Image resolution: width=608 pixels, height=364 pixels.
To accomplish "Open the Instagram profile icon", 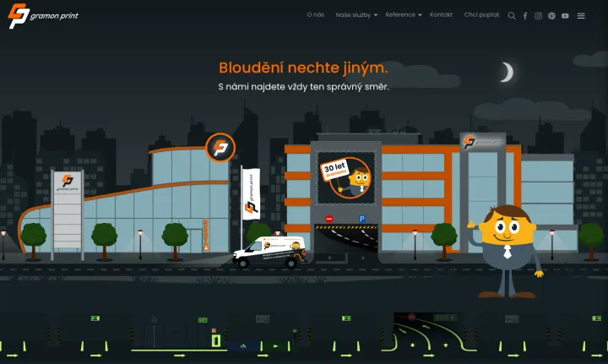I will point(538,16).
